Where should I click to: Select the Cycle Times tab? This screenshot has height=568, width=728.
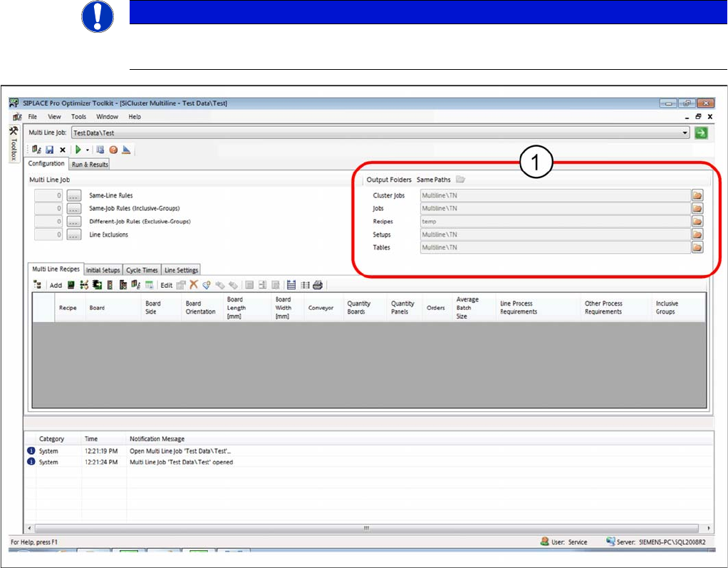142,270
